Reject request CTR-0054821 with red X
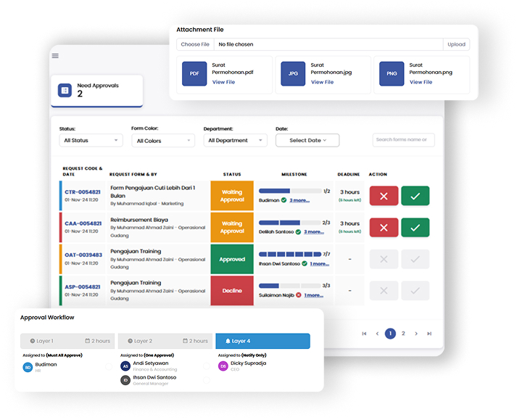517x420 pixels. tap(384, 196)
